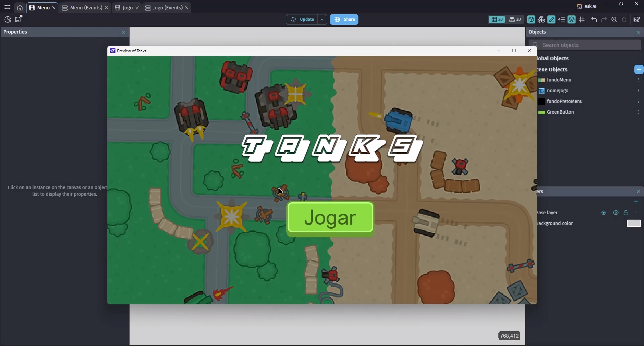This screenshot has width=644, height=346.
Task: Click the Share button
Action: tap(344, 19)
